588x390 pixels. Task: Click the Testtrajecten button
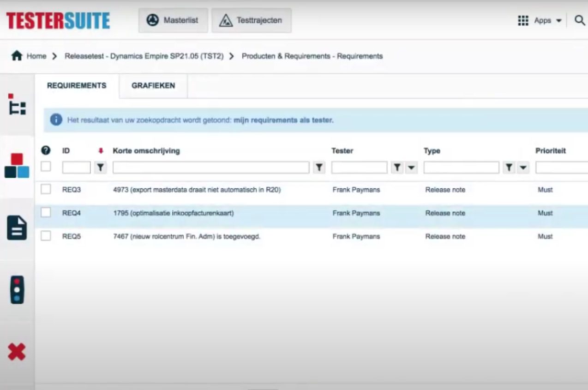point(252,20)
